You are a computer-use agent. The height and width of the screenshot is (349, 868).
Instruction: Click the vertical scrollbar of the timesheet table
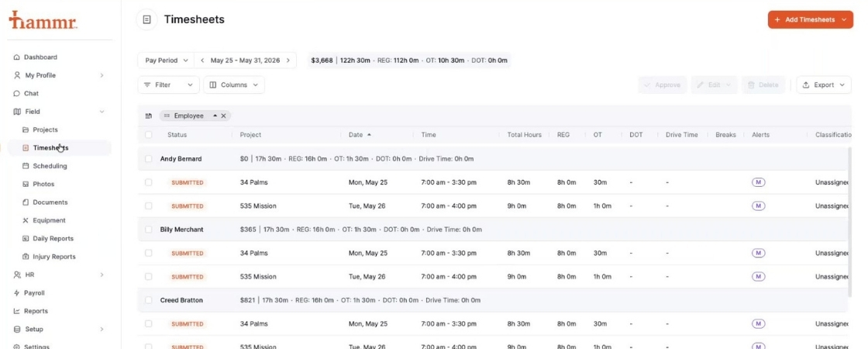[849, 222]
